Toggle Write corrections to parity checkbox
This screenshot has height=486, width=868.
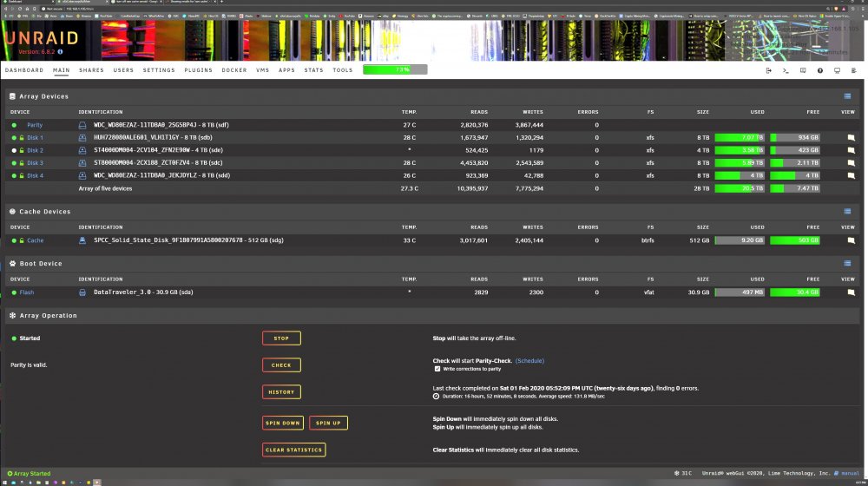[x=437, y=369]
